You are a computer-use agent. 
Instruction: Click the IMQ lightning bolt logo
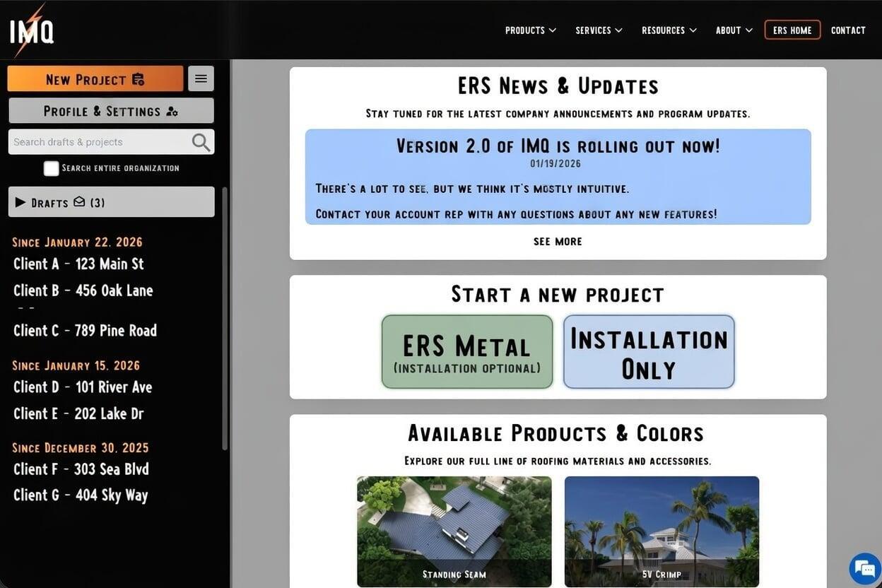[31, 28]
